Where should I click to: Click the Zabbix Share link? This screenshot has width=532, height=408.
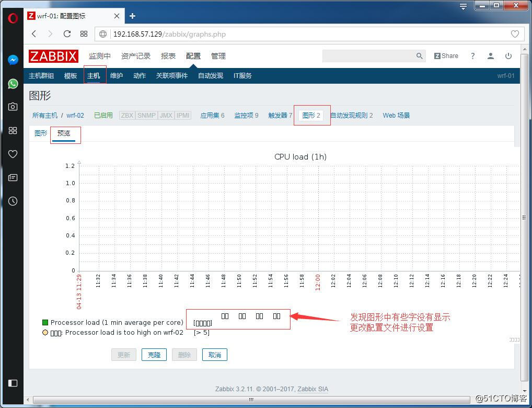[x=446, y=56]
